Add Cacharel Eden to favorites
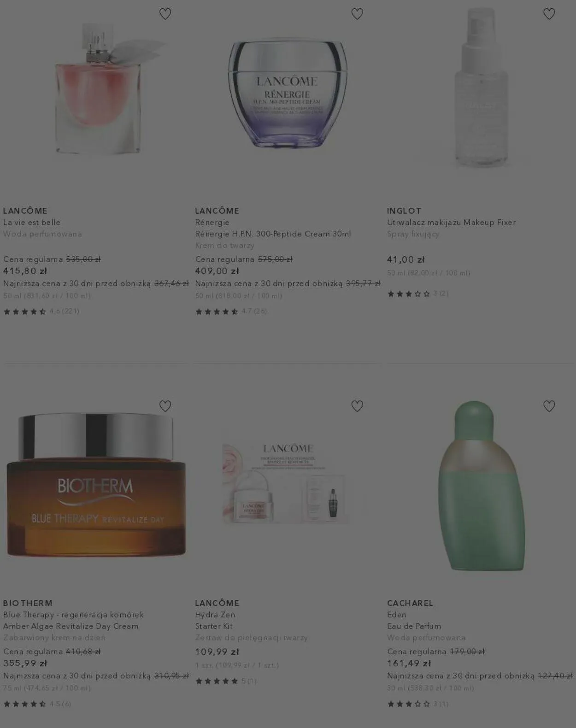The width and height of the screenshot is (576, 728). click(549, 406)
